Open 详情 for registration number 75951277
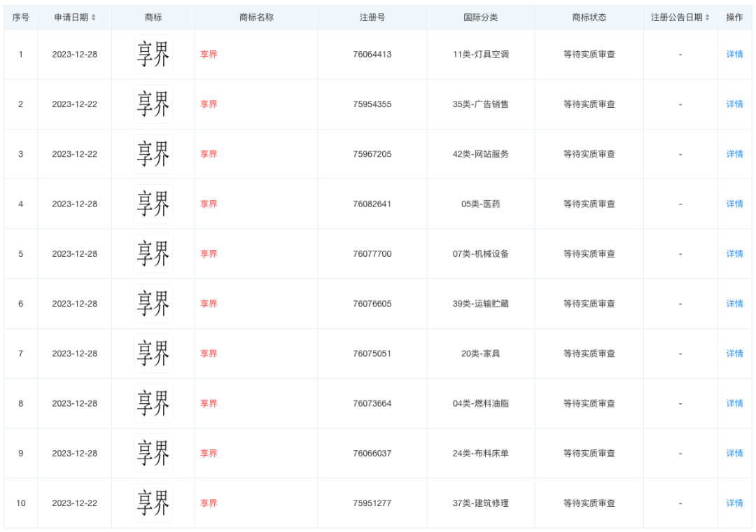Image resolution: width=756 pixels, height=532 pixels. [734, 503]
